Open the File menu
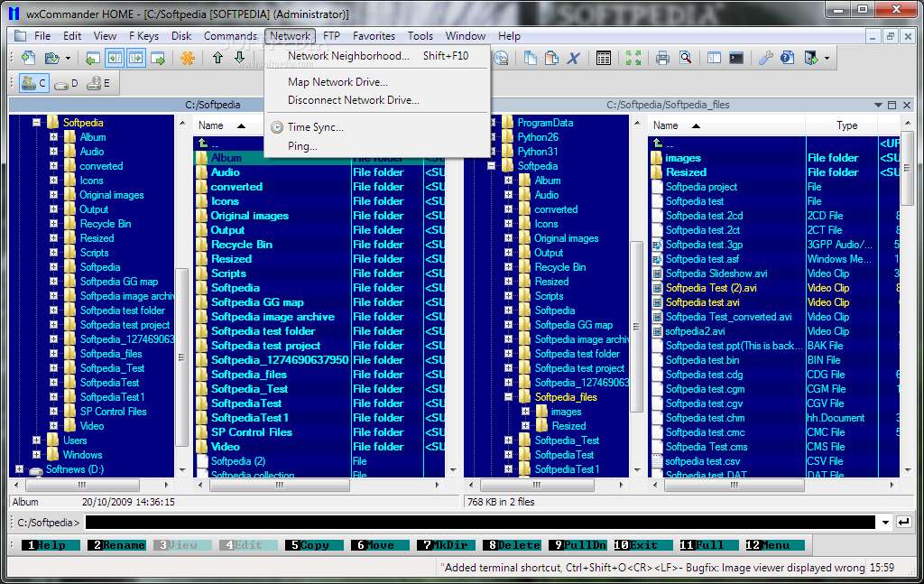This screenshot has height=584, width=924. [x=42, y=36]
